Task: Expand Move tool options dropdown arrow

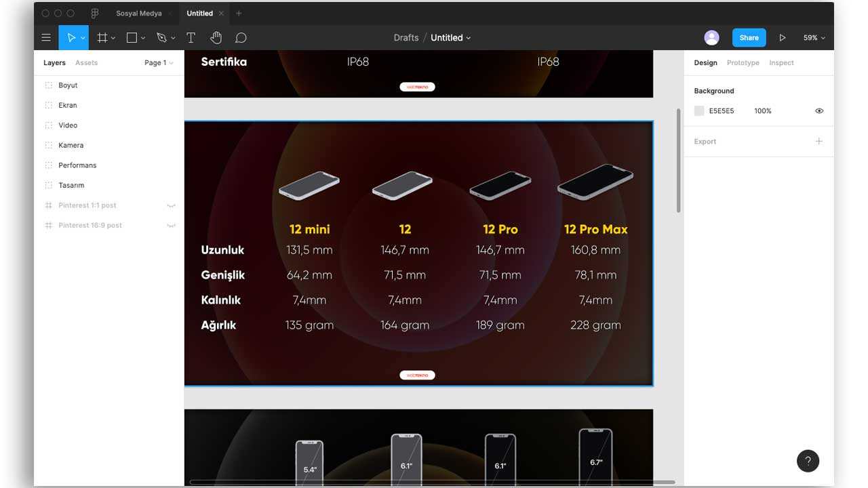Action: (83, 38)
